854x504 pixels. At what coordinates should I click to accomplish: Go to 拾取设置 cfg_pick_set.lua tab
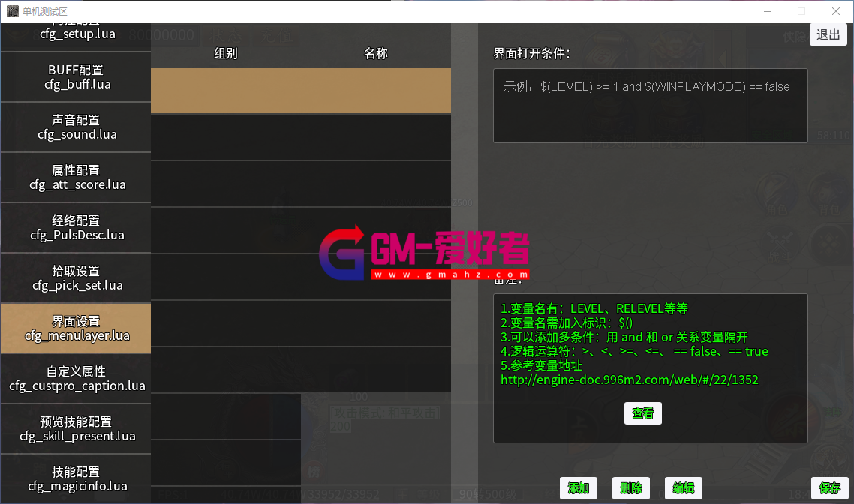tap(76, 277)
